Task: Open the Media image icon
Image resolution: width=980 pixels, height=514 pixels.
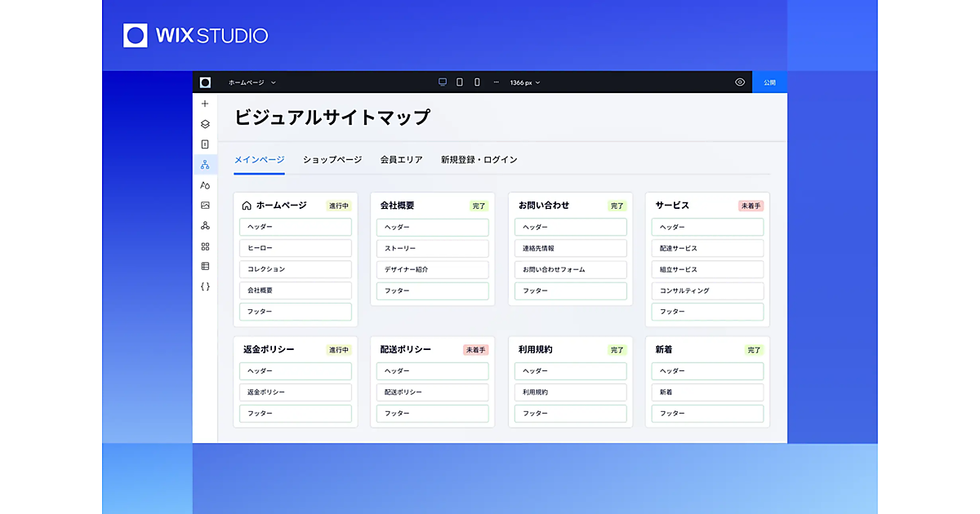Action: point(205,206)
